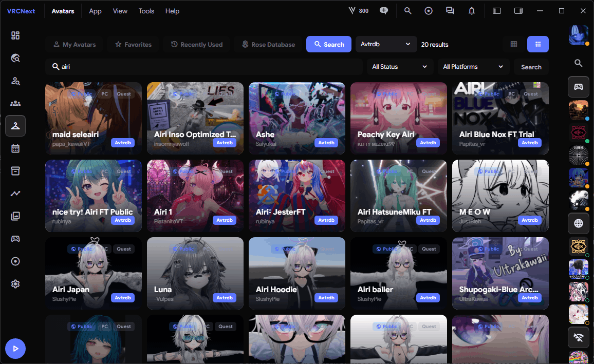Image resolution: width=594 pixels, height=364 pixels.
Task: Open the App menu
Action: point(95,11)
